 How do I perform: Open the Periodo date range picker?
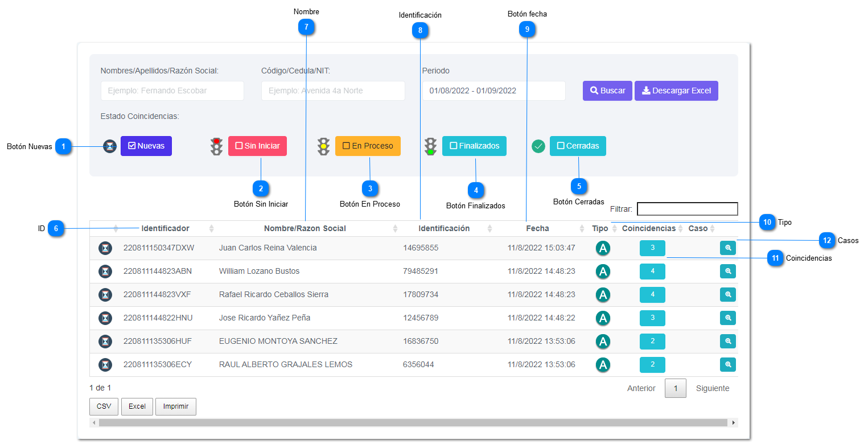pyautogui.click(x=493, y=91)
